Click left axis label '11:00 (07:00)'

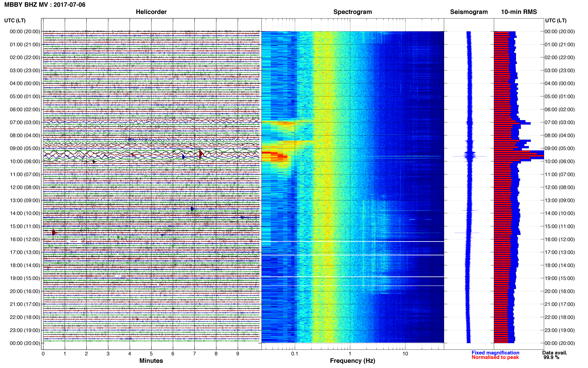click(x=25, y=174)
